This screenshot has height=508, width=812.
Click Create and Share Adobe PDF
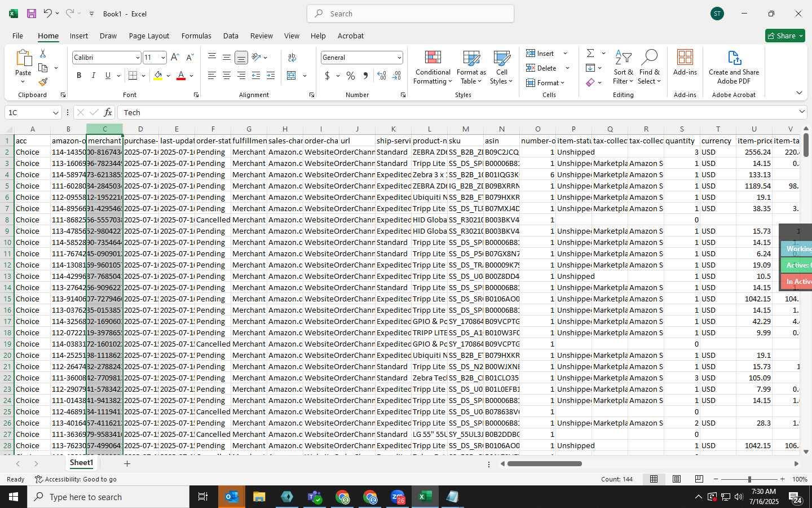[734, 67]
